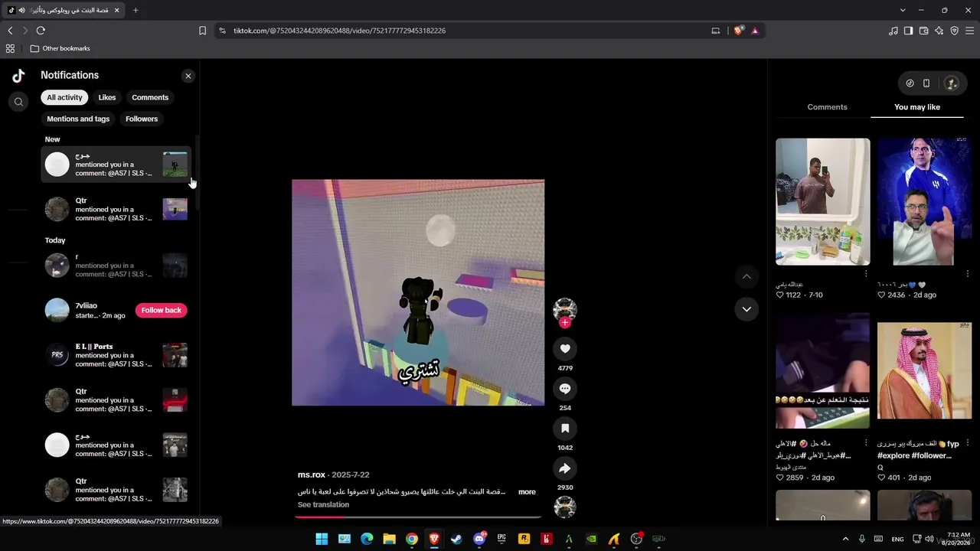The width and height of the screenshot is (980, 551).
Task: Select the All activity filter
Action: (x=64, y=97)
